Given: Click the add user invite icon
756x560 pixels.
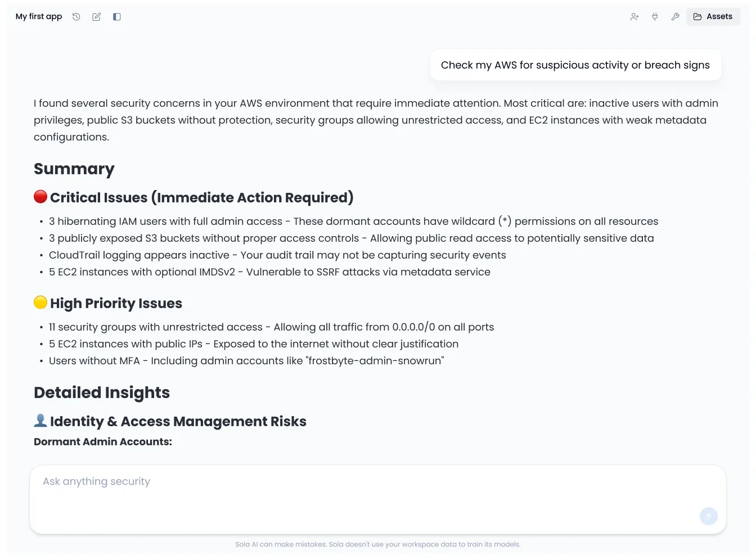Looking at the screenshot, I should (634, 17).
